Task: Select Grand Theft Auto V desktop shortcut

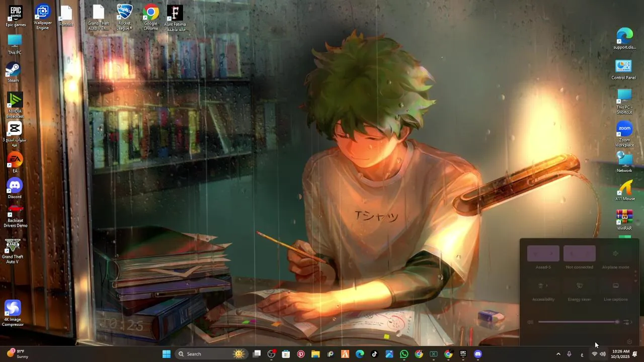Action: point(13,250)
